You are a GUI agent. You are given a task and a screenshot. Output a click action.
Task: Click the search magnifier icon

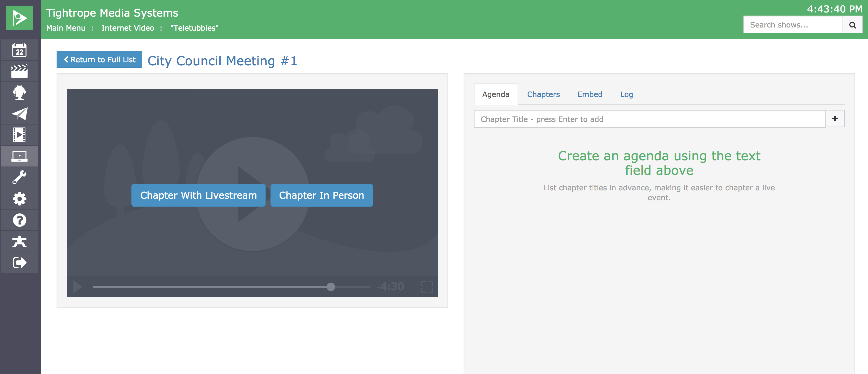[852, 25]
